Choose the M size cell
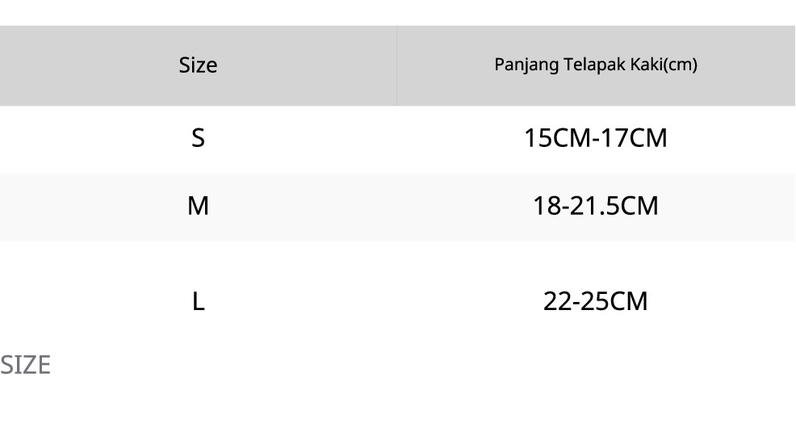796x432 pixels. click(x=198, y=206)
